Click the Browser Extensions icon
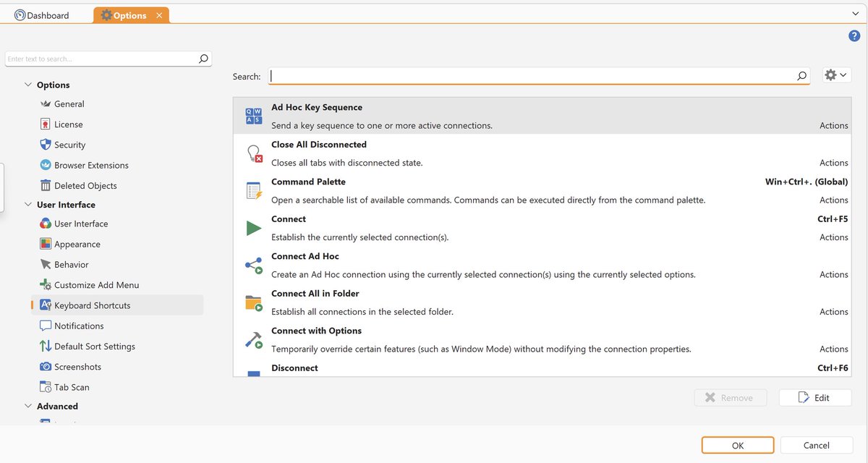 (46, 165)
